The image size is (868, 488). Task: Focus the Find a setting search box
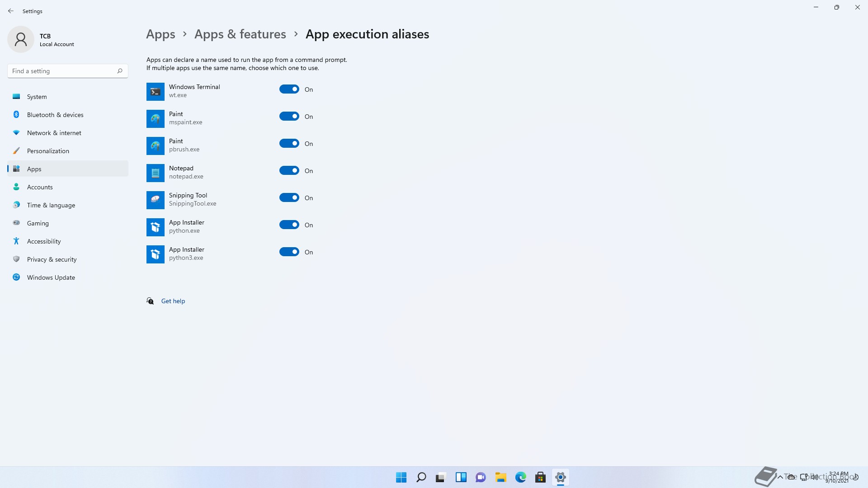click(x=68, y=71)
